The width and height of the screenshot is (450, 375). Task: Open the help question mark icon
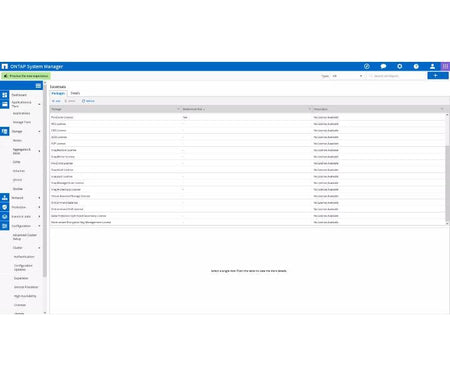[x=416, y=66]
